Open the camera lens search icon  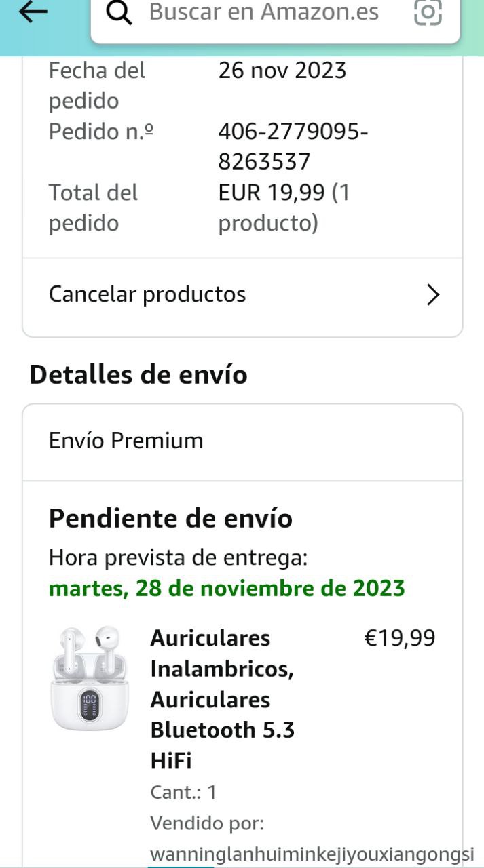click(428, 12)
